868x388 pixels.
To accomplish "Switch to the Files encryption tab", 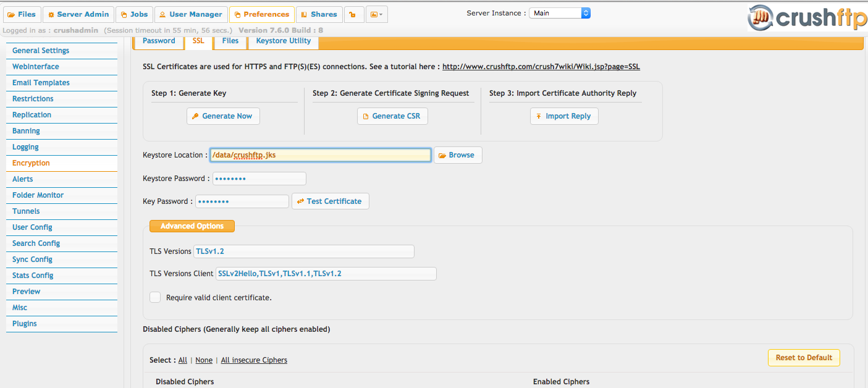I will point(230,41).
